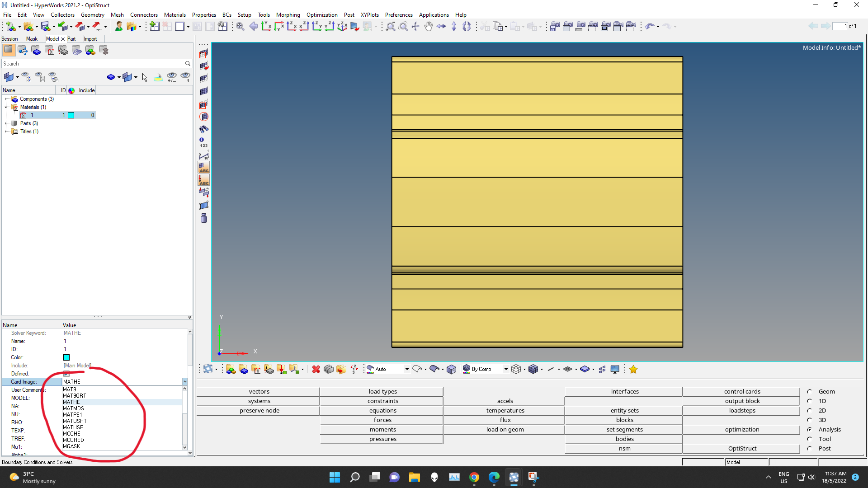The width and height of the screenshot is (868, 488).
Task: Open File Explorer from the taskbar
Action: point(415,477)
